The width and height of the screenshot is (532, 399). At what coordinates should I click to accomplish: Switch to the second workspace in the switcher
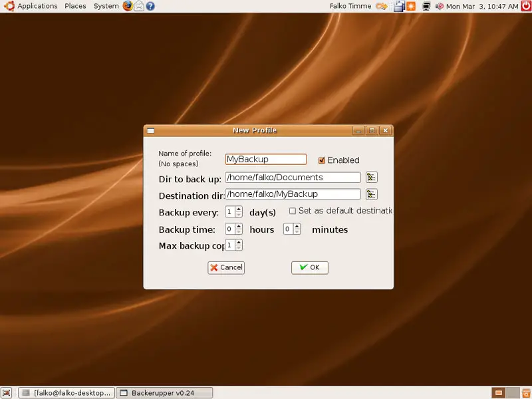(x=513, y=392)
